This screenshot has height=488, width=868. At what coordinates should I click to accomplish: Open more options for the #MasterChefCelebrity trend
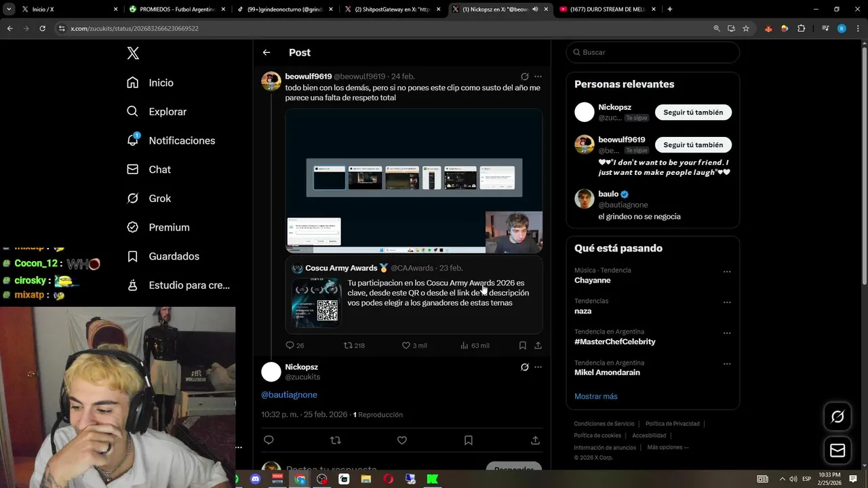pyautogui.click(x=727, y=333)
